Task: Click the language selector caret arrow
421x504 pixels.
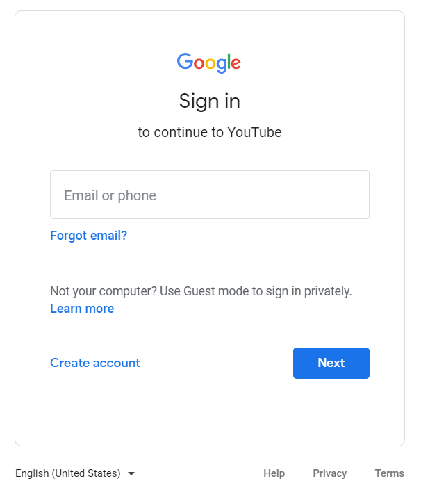Action: [131, 473]
